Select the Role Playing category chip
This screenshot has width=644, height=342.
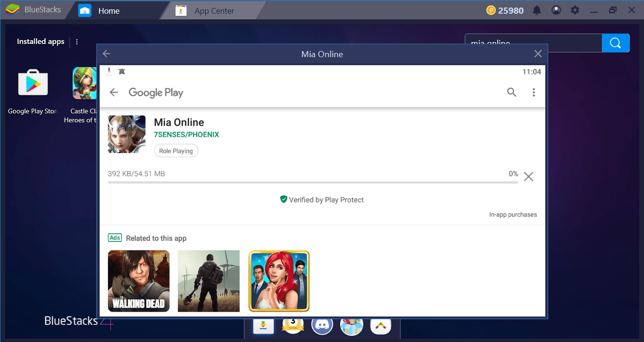pos(176,151)
